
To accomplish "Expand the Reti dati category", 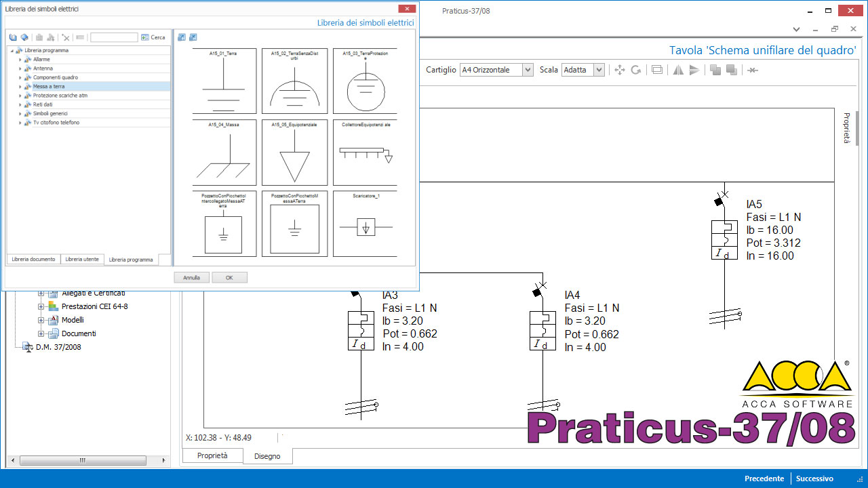I will pos(20,104).
